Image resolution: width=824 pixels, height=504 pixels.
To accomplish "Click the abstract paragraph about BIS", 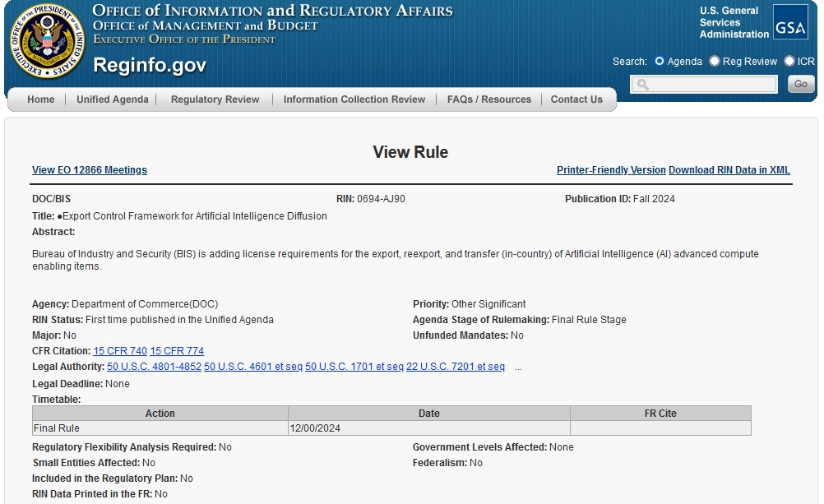I will coord(396,260).
